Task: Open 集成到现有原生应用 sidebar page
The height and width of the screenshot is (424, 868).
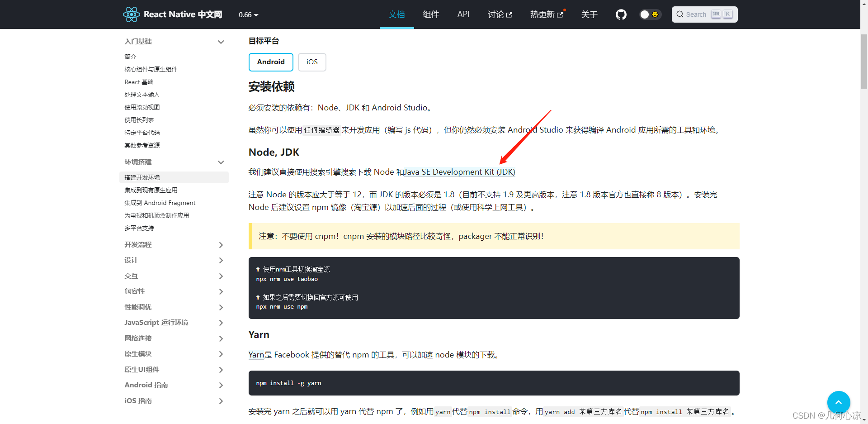Action: [x=151, y=190]
